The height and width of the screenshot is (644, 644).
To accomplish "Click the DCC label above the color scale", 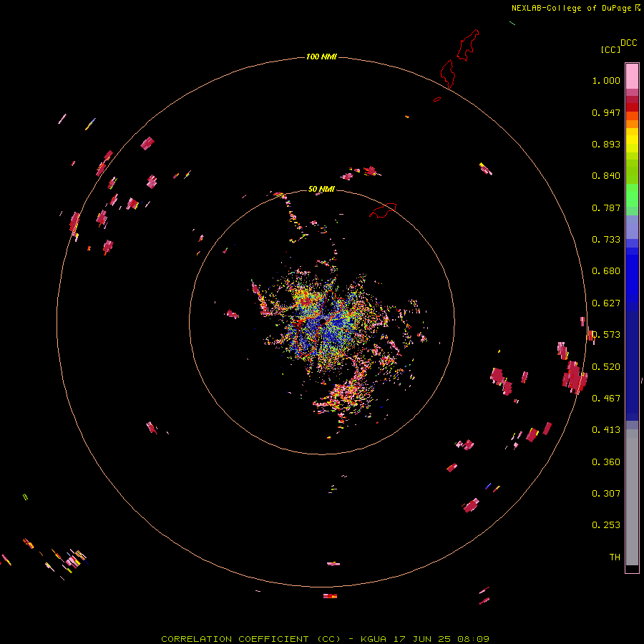I will [x=628, y=43].
